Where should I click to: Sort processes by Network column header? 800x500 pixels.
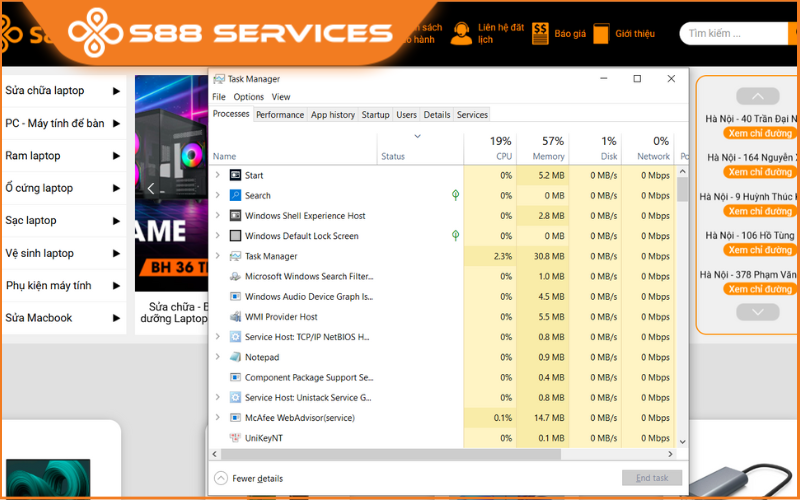pyautogui.click(x=648, y=148)
